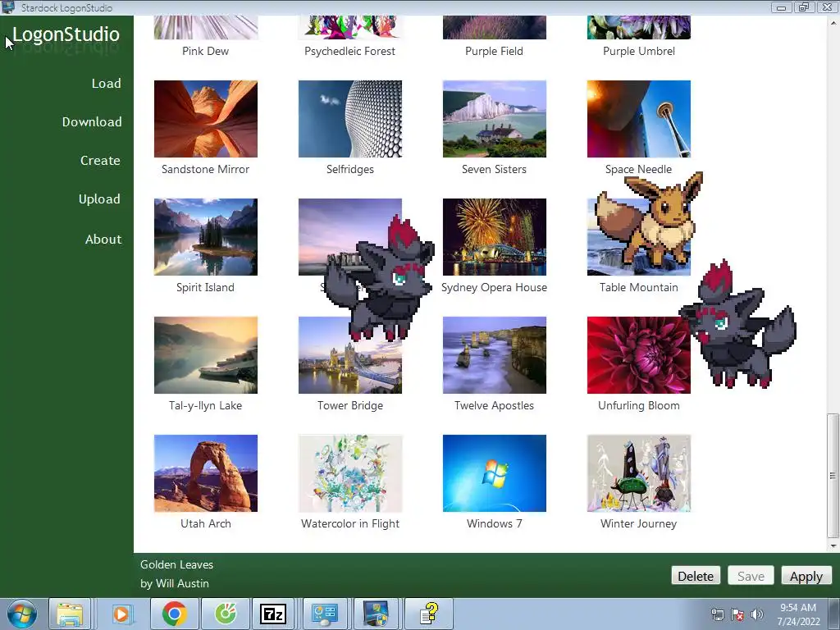
Task: Select the Watercolor in Flight thumbnail
Action: tap(349, 473)
